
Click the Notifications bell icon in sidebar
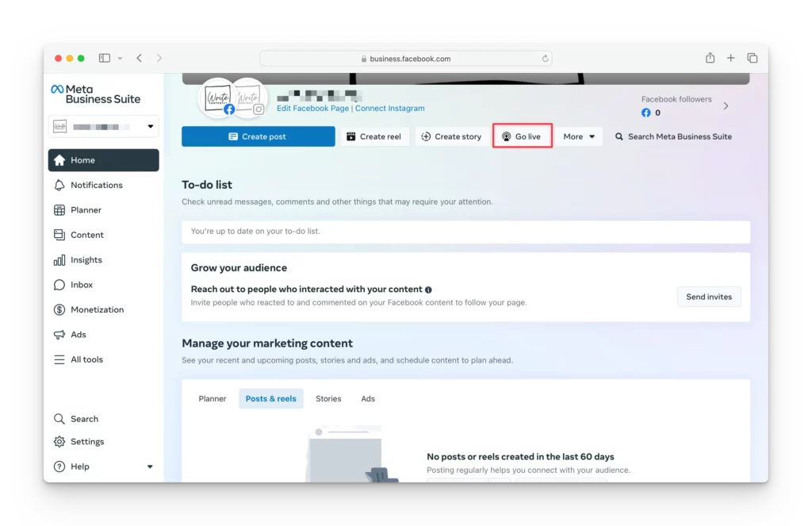[x=59, y=185]
